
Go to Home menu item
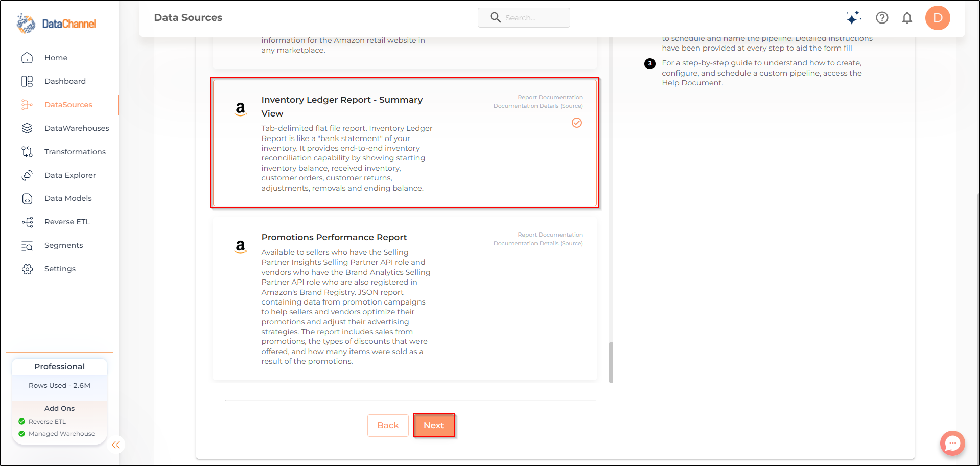[x=56, y=58]
